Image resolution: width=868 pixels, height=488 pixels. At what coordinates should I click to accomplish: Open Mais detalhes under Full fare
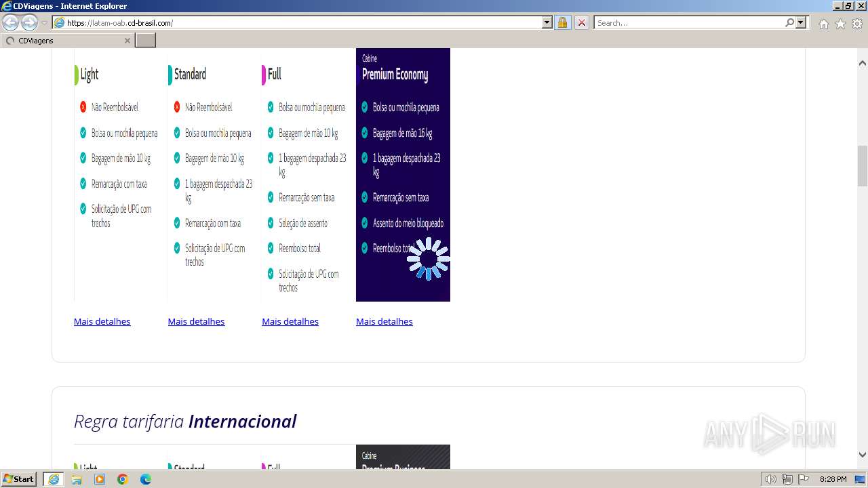[290, 321]
